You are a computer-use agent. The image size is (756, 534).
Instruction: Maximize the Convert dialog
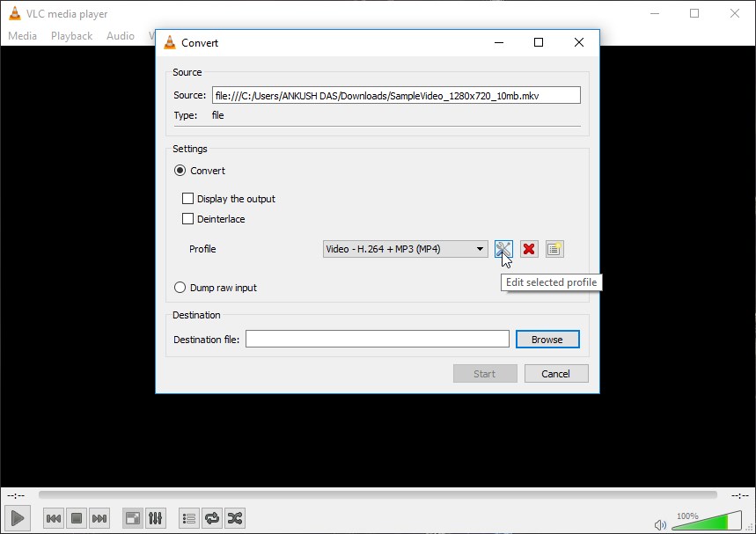[x=539, y=42]
